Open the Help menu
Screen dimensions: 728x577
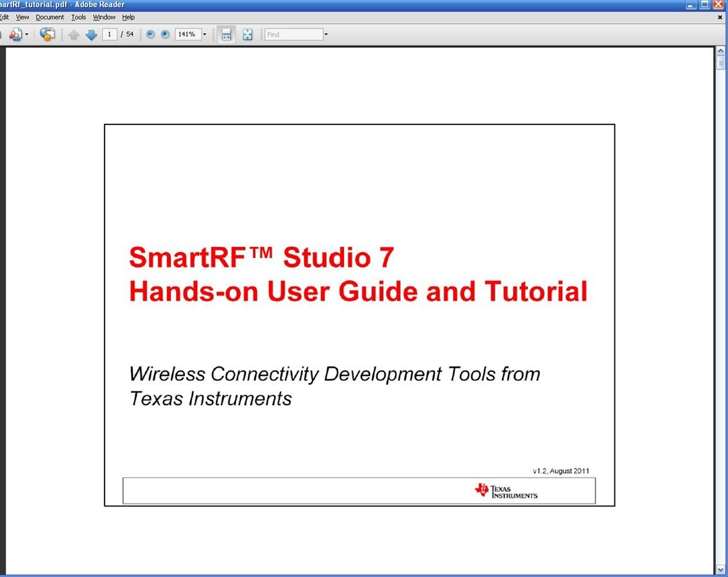[128, 17]
